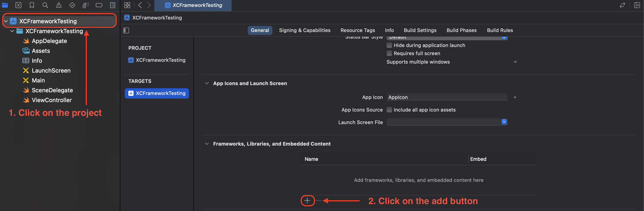644x211 pixels.
Task: Select the XCFrameworkTesting editor tab
Action: pos(193,5)
